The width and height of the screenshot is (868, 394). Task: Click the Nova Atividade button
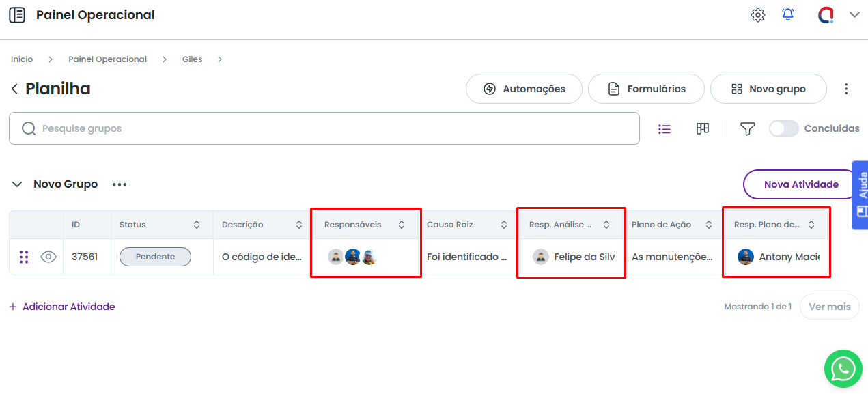tap(800, 184)
